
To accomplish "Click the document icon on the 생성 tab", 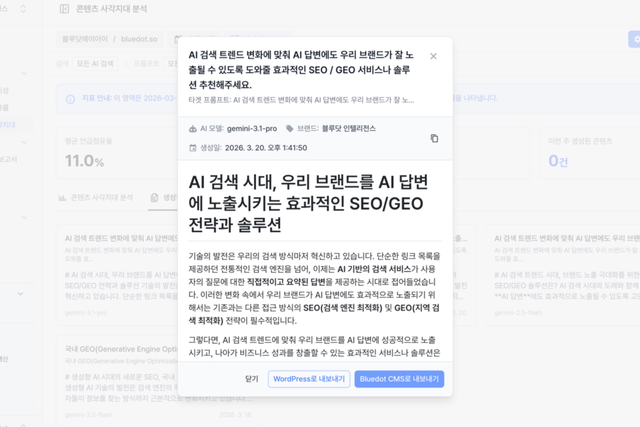I will (154, 198).
